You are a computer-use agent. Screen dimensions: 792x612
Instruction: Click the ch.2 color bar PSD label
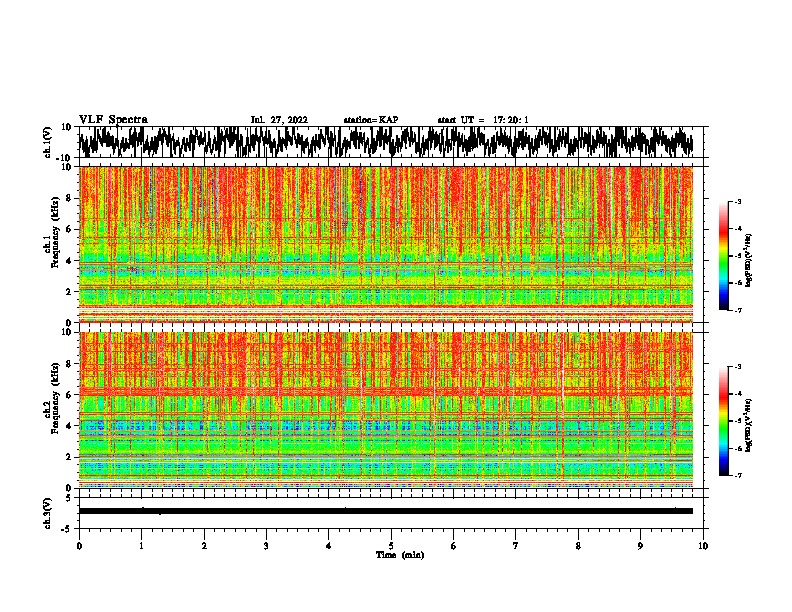pyautogui.click(x=749, y=424)
